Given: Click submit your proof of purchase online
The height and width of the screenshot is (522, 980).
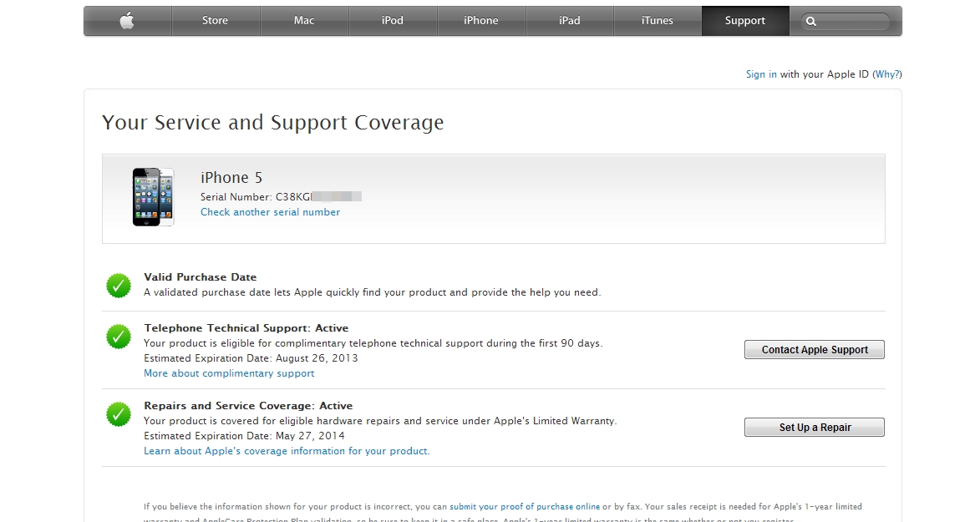Looking at the screenshot, I should click(x=525, y=506).
